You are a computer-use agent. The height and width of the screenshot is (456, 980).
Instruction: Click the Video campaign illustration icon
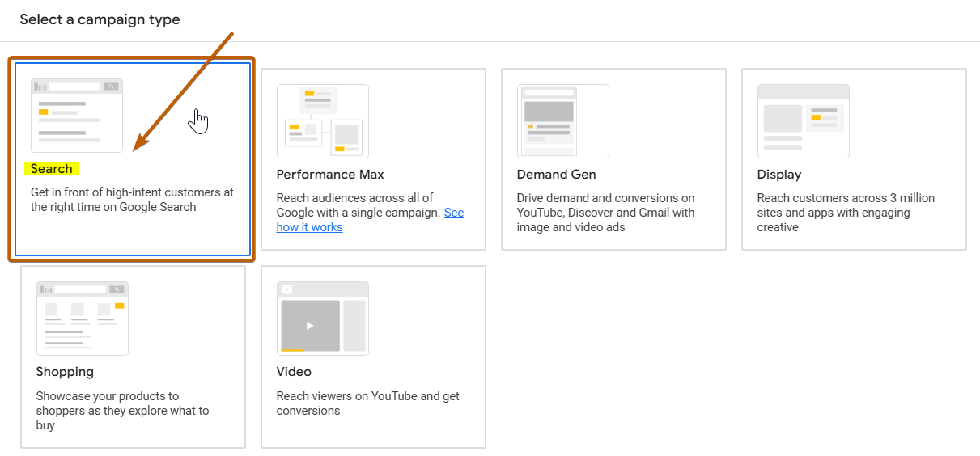pos(322,319)
